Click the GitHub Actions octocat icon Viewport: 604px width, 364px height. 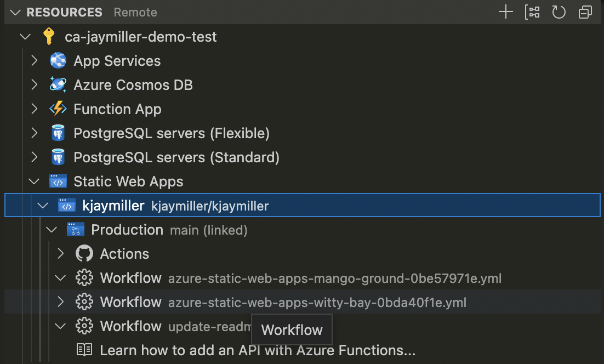(x=84, y=254)
